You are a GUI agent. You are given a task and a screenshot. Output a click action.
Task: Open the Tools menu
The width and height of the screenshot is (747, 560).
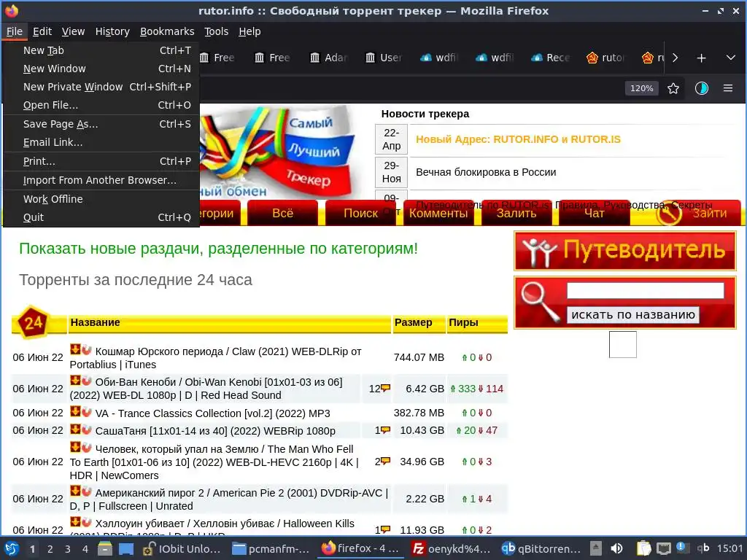(216, 31)
